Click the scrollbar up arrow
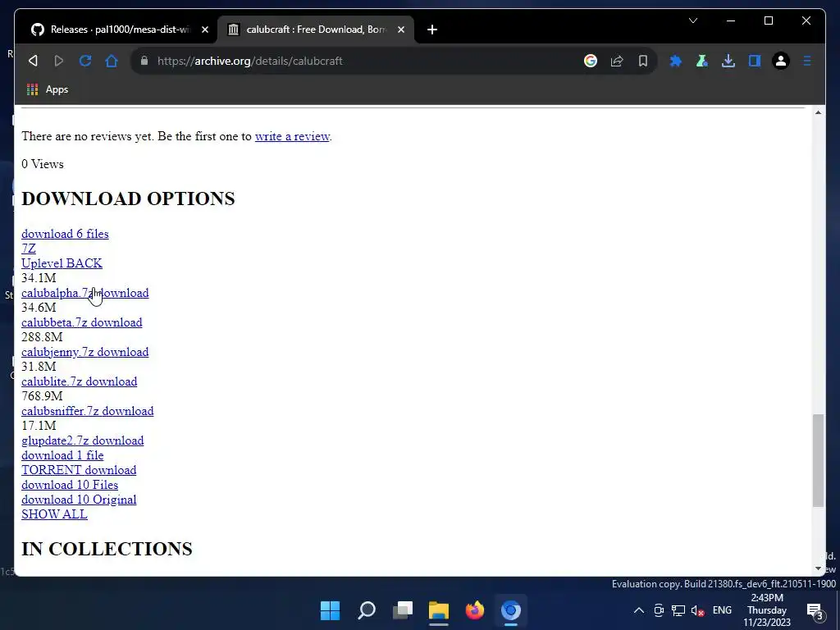The height and width of the screenshot is (630, 840). 818,112
